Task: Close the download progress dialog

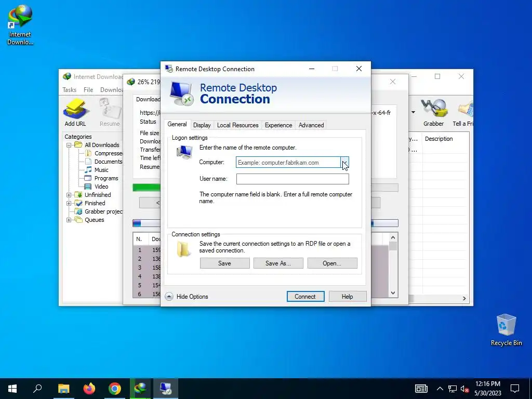Action: pyautogui.click(x=393, y=82)
